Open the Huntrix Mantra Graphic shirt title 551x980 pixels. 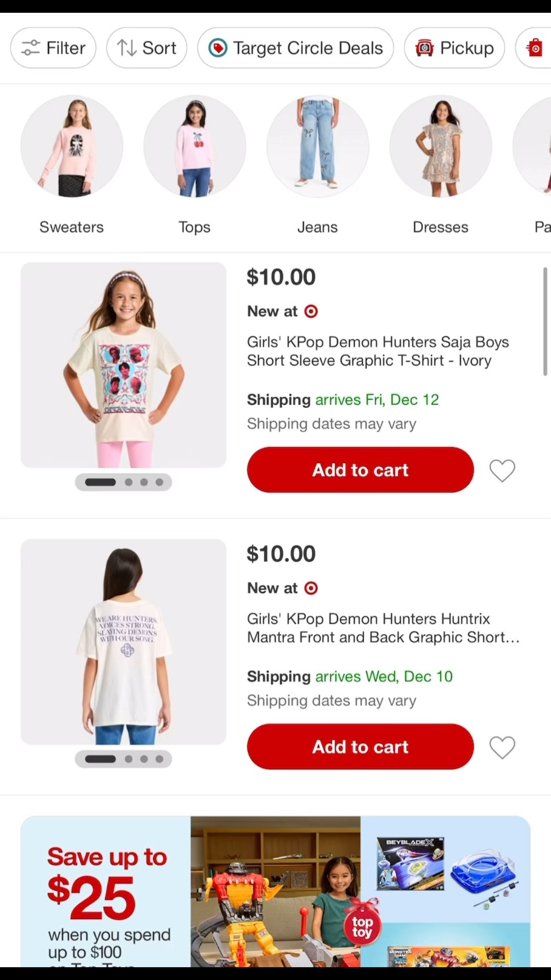(x=383, y=628)
